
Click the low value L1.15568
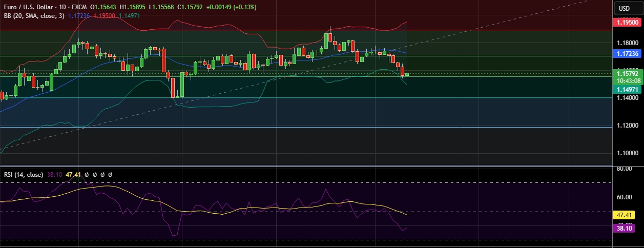(x=162, y=7)
